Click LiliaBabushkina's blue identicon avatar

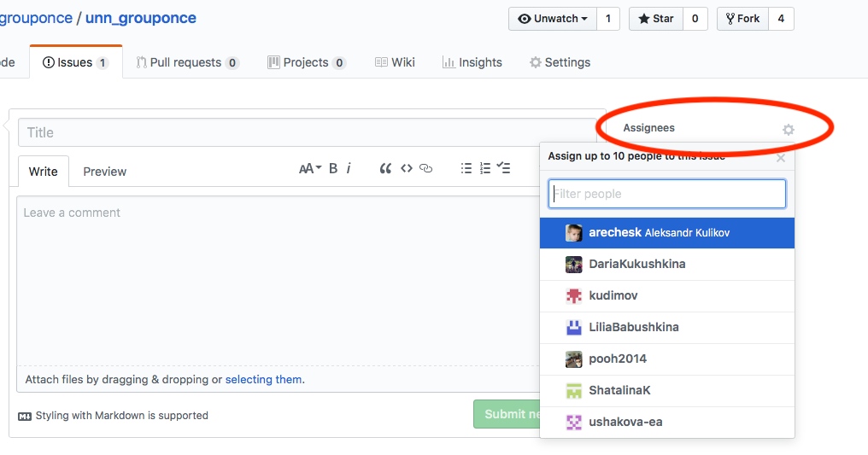pos(573,327)
